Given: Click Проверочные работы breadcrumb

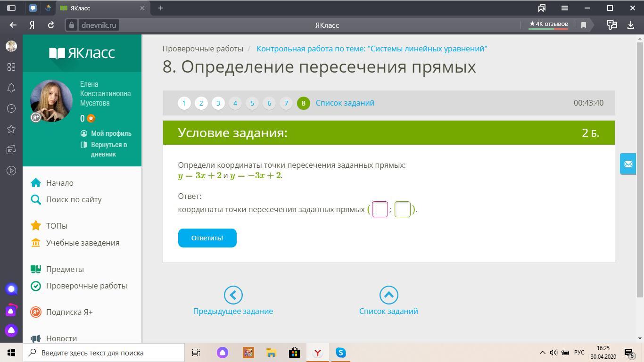Looking at the screenshot, I should coord(203,49).
